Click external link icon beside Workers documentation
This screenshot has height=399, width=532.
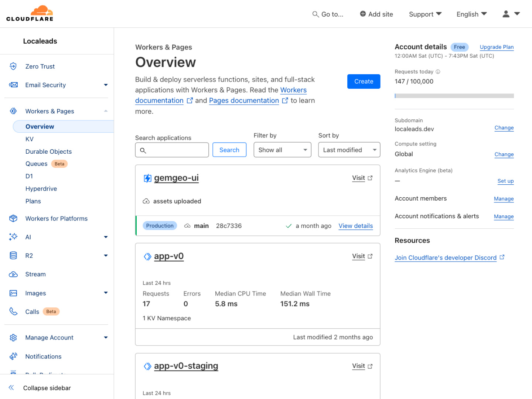point(190,100)
